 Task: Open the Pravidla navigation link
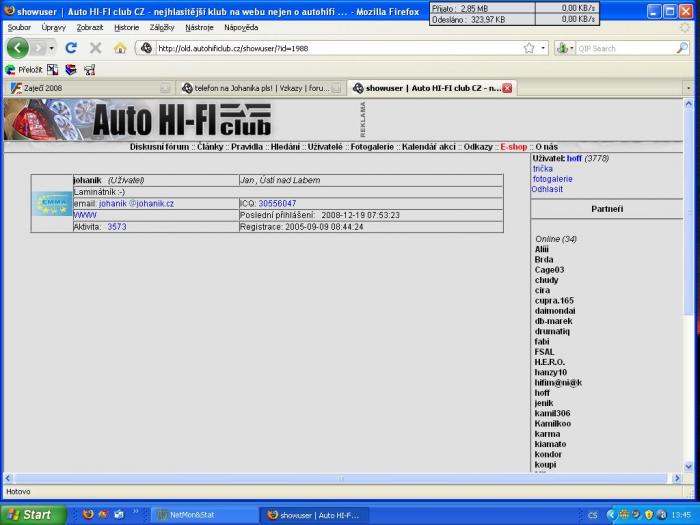click(x=247, y=147)
